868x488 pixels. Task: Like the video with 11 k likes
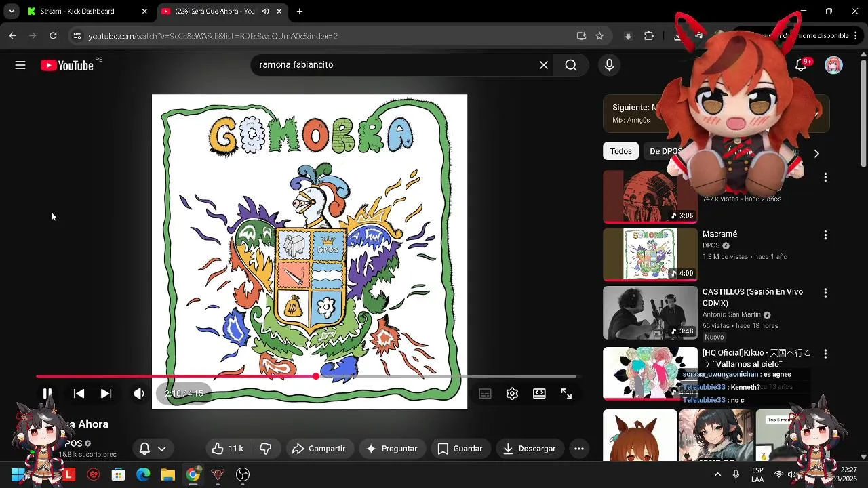pyautogui.click(x=228, y=449)
